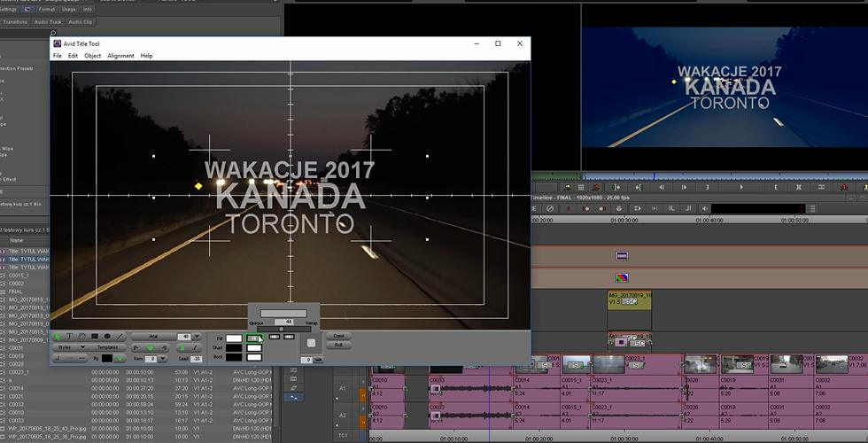Click the Shad color swatch

[x=234, y=347]
